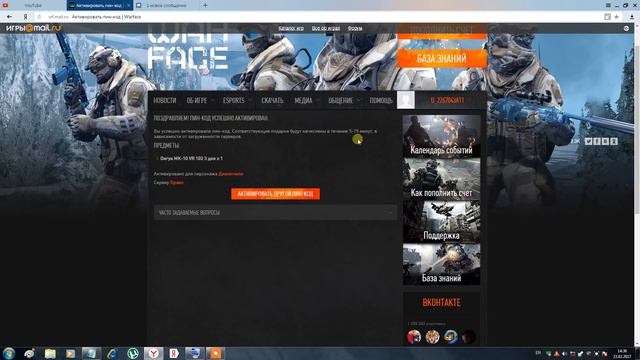Click the reader mode icon near bookmark star
Viewport: 640px width, 360px height.
(607, 17)
